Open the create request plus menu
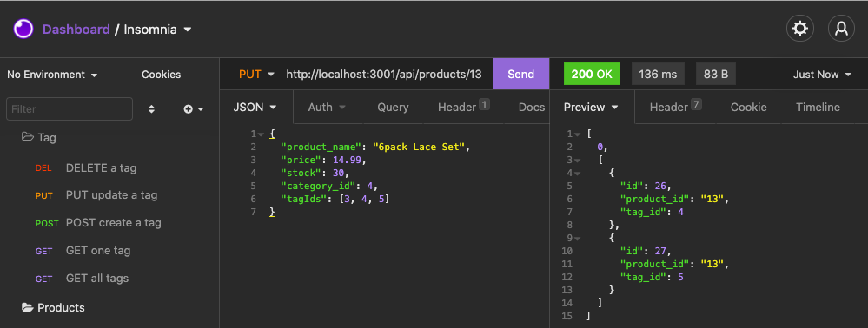 point(194,109)
